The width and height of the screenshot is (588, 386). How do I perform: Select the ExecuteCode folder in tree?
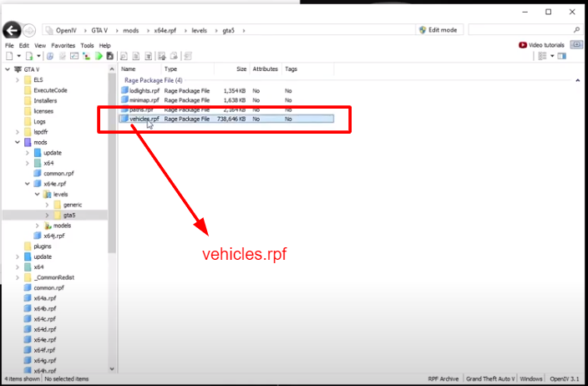tap(50, 90)
